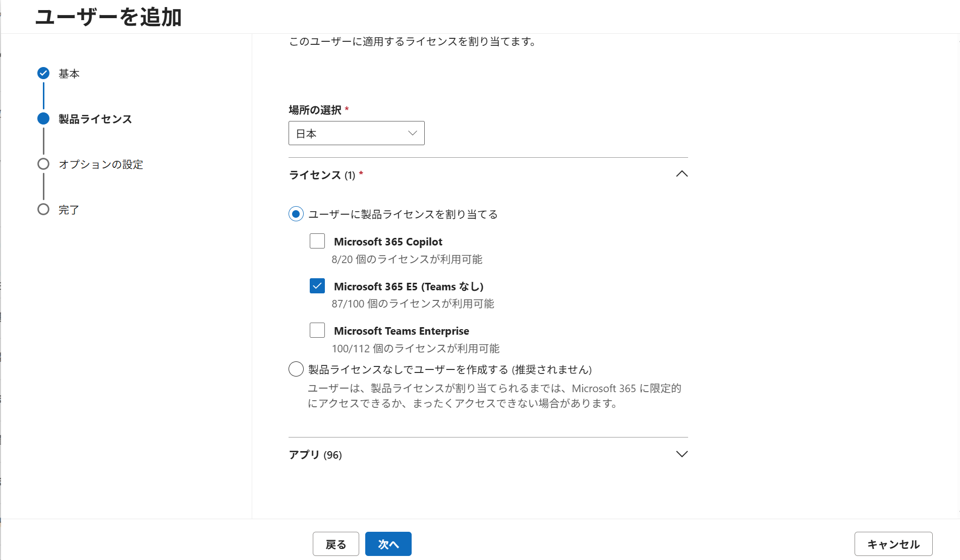The image size is (960, 560).
Task: Check the Microsoft Teams Enterprise license checkbox
Action: tap(317, 331)
